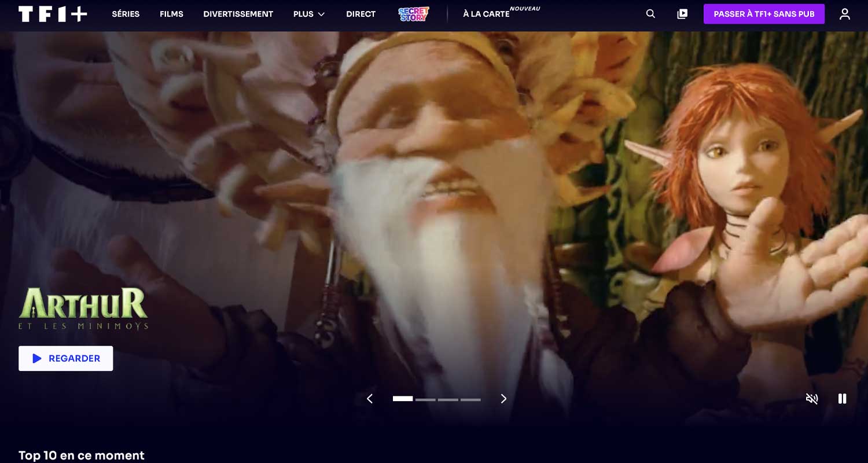Expand the PLUS dropdown menu
This screenshot has height=463, width=868.
click(309, 14)
